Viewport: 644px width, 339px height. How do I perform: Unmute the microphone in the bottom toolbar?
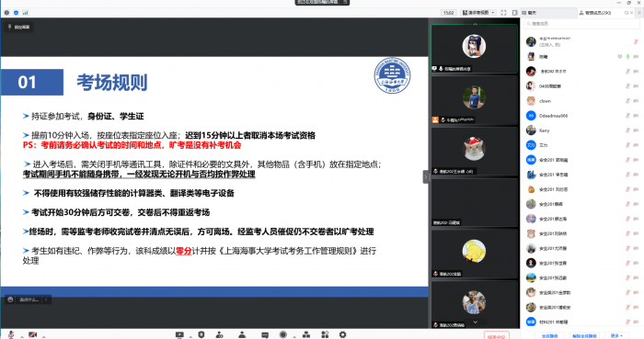point(11,334)
